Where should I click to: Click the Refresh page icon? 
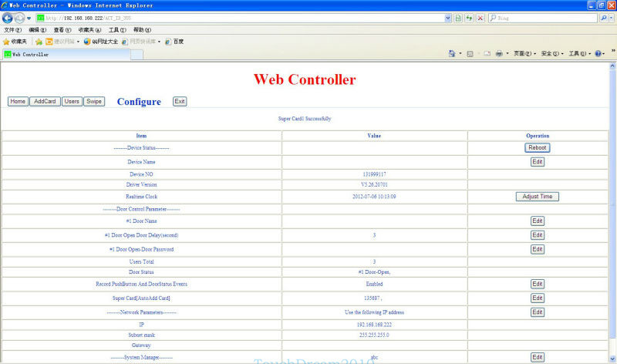point(469,18)
